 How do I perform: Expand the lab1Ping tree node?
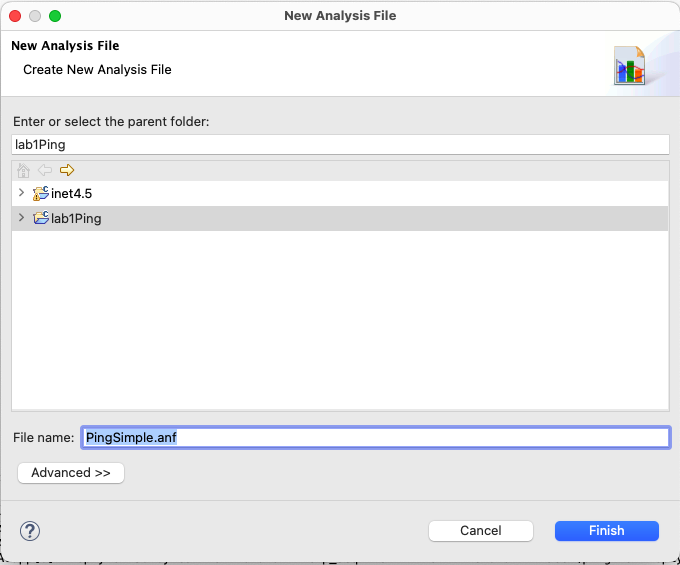(21, 218)
